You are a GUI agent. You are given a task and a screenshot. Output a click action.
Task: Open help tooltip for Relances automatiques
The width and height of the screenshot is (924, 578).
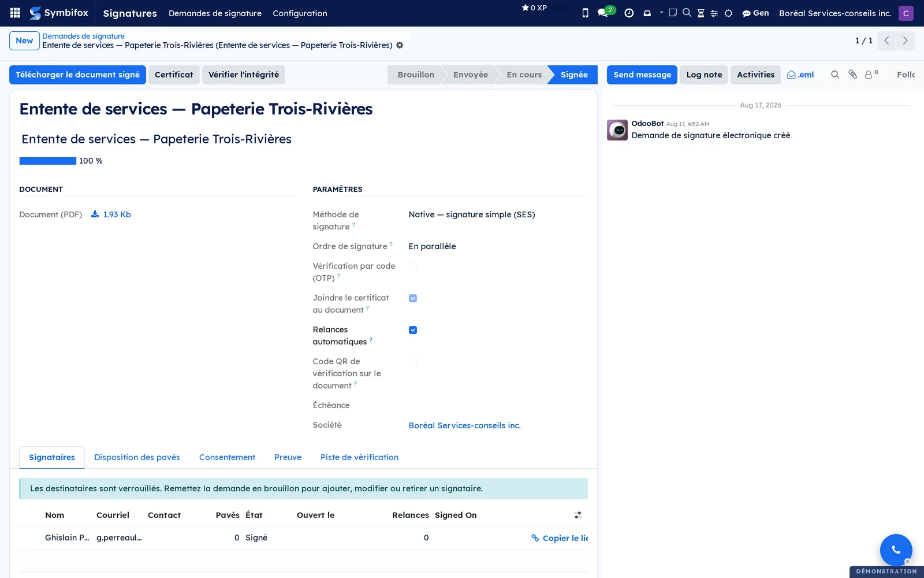(371, 340)
